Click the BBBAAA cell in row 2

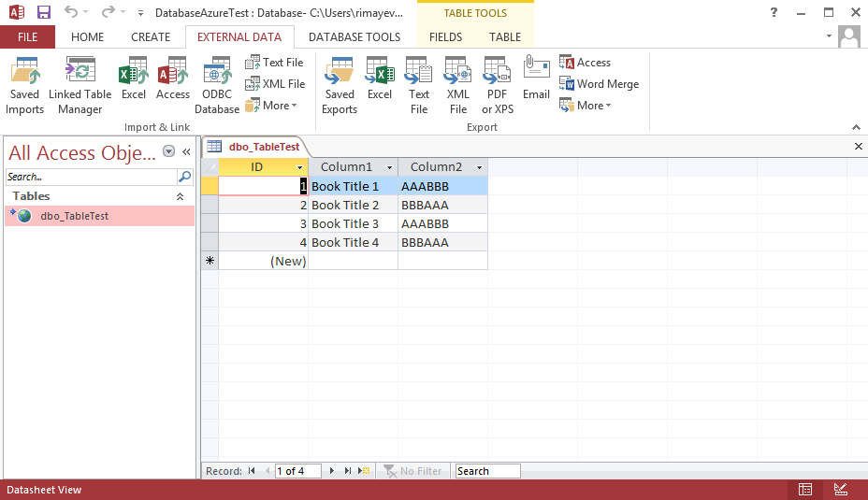coord(442,206)
